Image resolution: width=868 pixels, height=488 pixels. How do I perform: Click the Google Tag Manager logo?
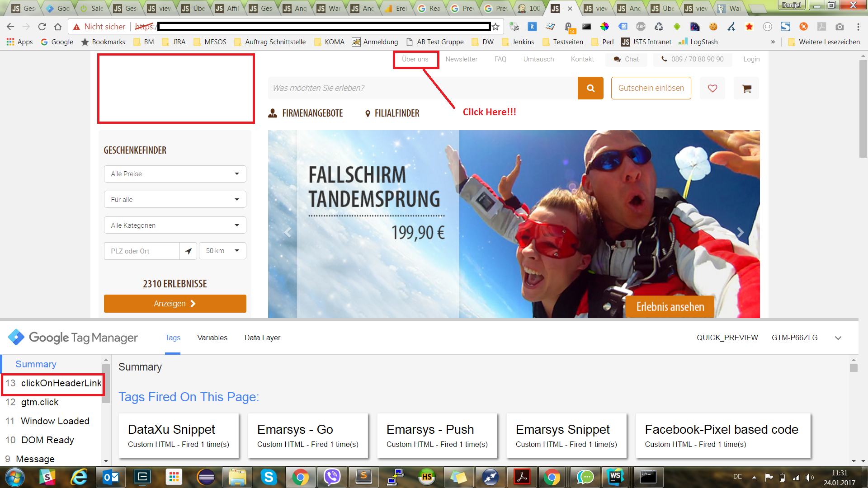[73, 338]
